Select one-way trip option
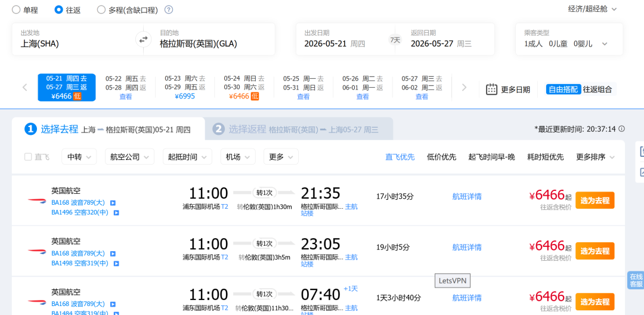Image resolution: width=644 pixels, height=315 pixels. tap(25, 10)
